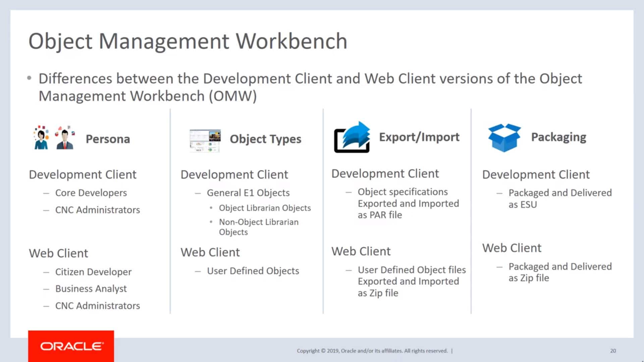Select the Core Developers bullet item
The width and height of the screenshot is (644, 362).
point(91,193)
